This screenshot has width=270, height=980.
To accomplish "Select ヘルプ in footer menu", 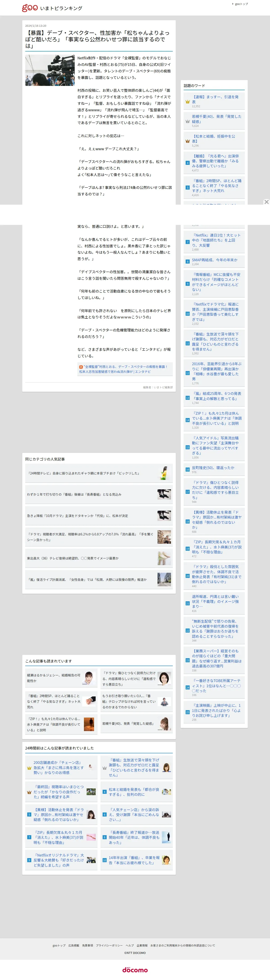I will click(130, 945).
